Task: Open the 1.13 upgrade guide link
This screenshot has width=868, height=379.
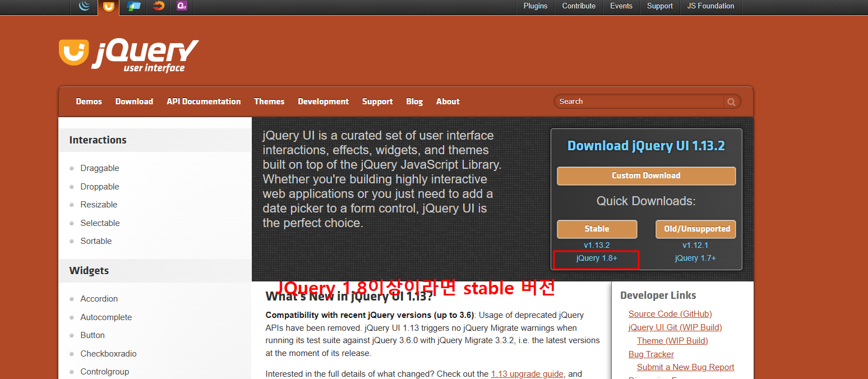Action: tap(527, 374)
